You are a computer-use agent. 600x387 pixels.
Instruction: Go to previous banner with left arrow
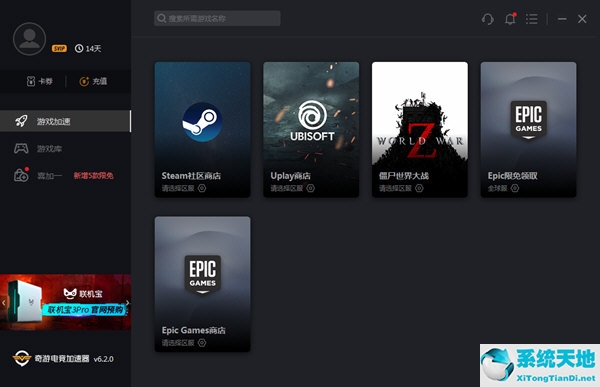3,303
